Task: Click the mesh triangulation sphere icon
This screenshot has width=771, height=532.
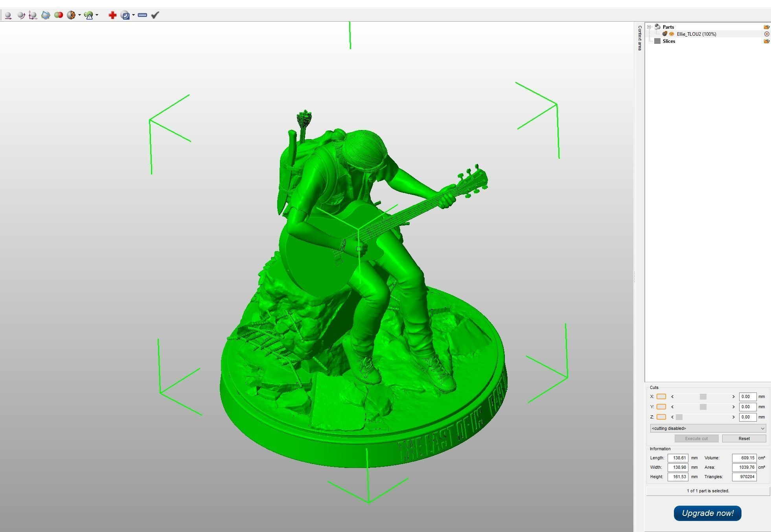Action: [x=71, y=15]
